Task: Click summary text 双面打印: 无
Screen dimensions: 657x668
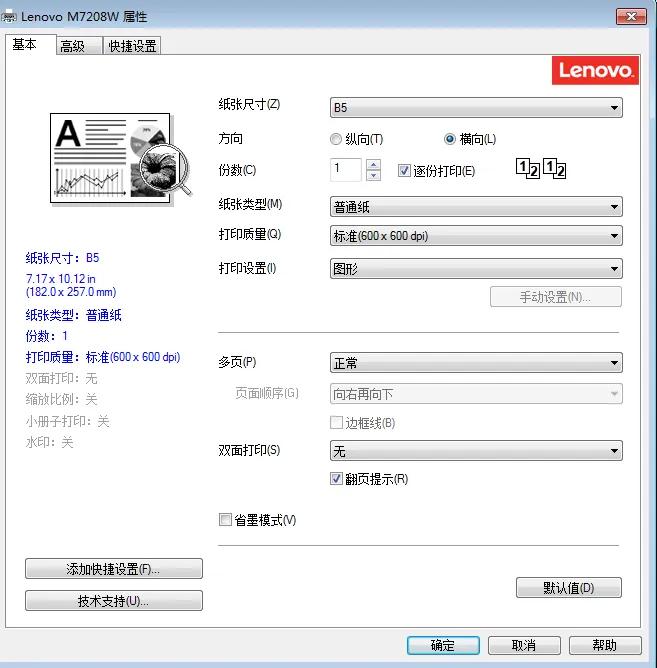Action: point(61,378)
